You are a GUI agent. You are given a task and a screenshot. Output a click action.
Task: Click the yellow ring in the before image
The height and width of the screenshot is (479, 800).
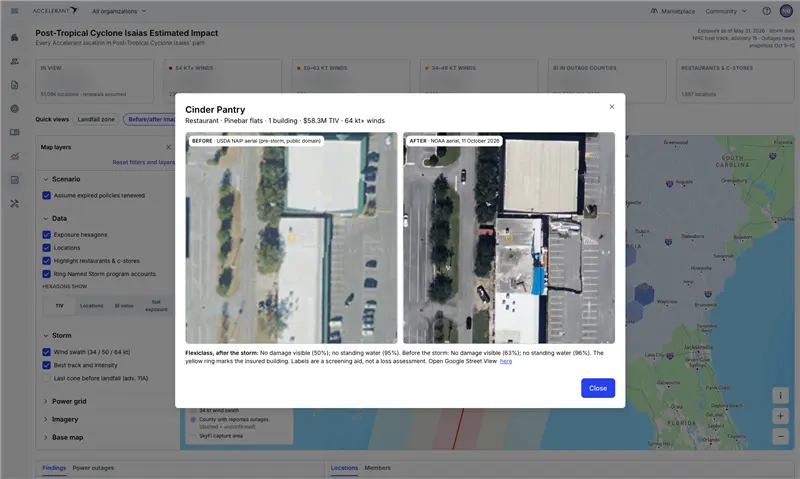click(x=291, y=238)
